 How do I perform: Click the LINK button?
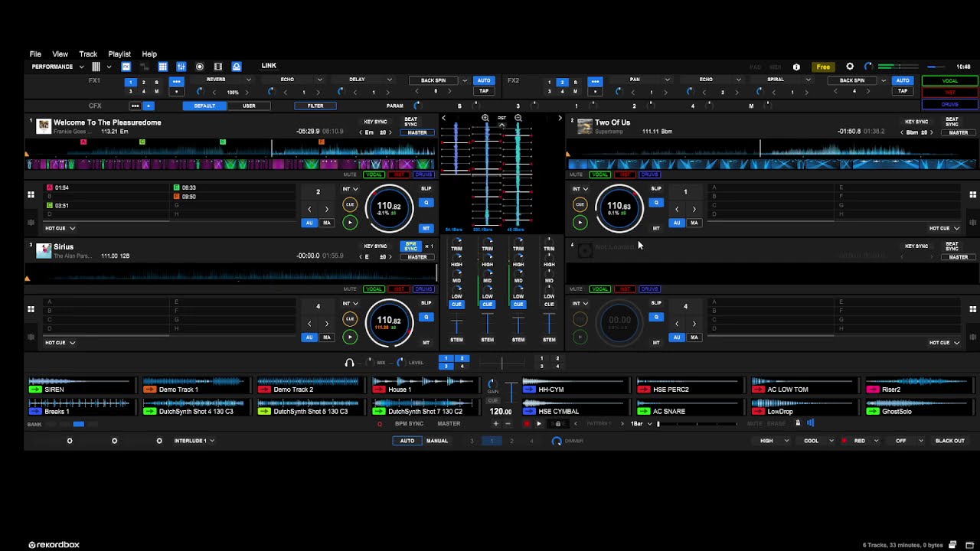point(269,66)
